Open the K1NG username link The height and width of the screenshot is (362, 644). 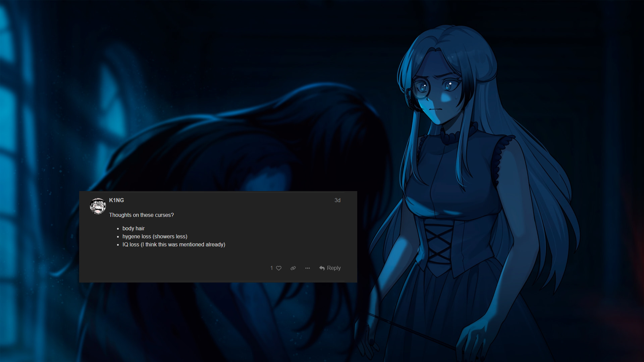point(116,200)
